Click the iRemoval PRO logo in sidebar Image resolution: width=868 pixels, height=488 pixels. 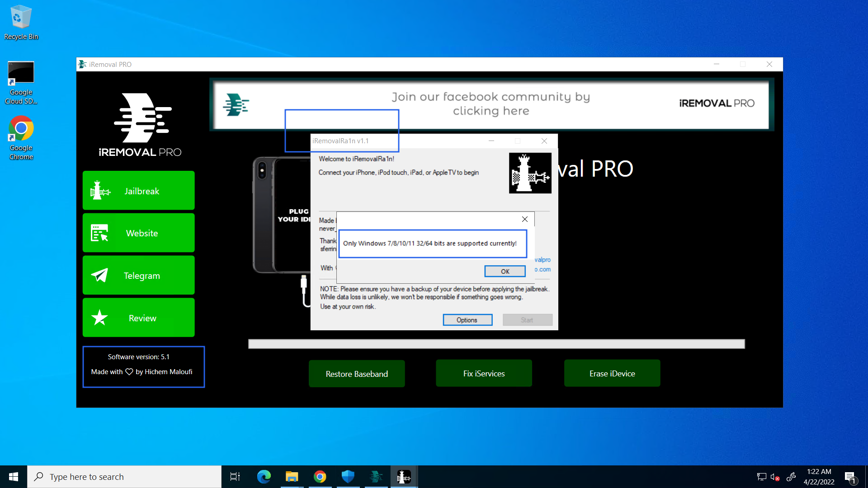pos(140,125)
